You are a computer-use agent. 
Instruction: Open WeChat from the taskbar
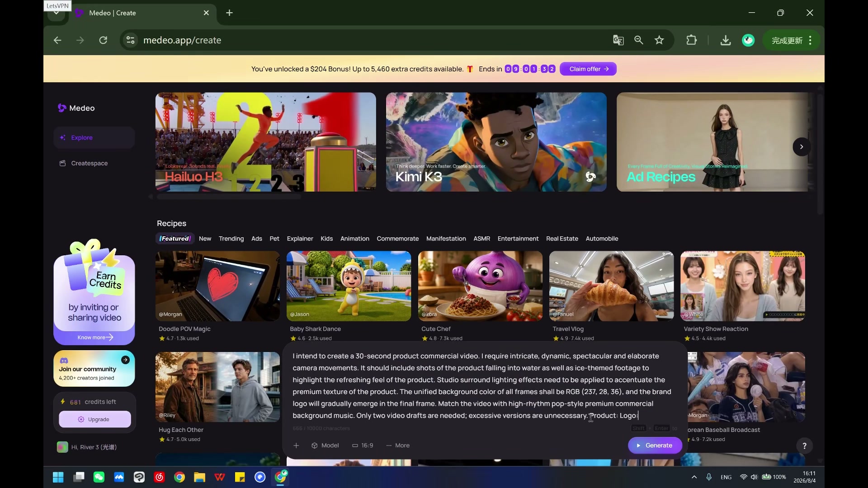99,477
